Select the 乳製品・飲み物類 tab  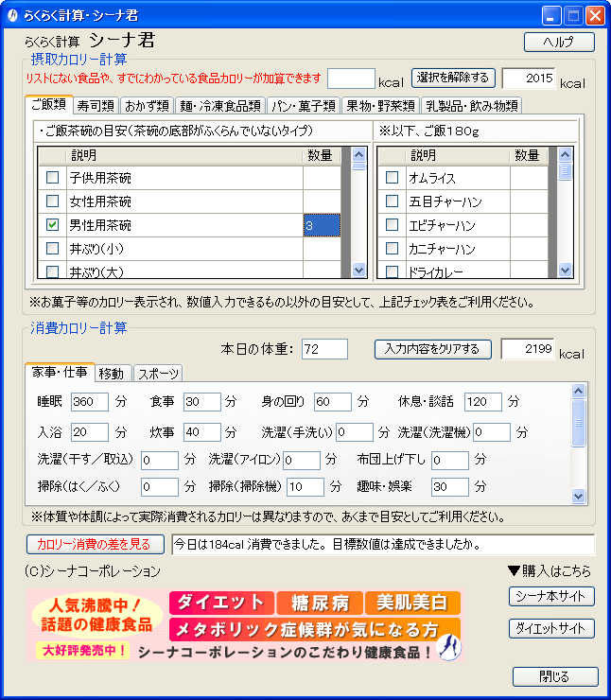click(471, 106)
